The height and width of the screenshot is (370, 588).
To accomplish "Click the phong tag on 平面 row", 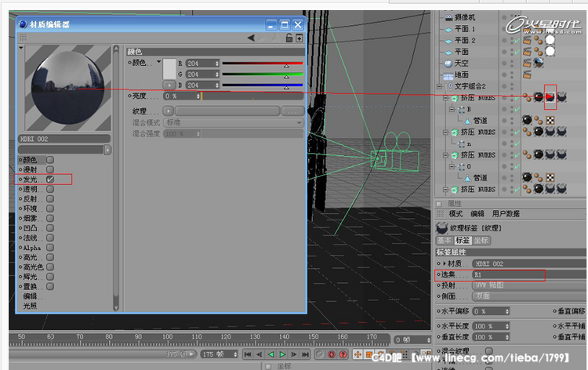I will point(539,52).
